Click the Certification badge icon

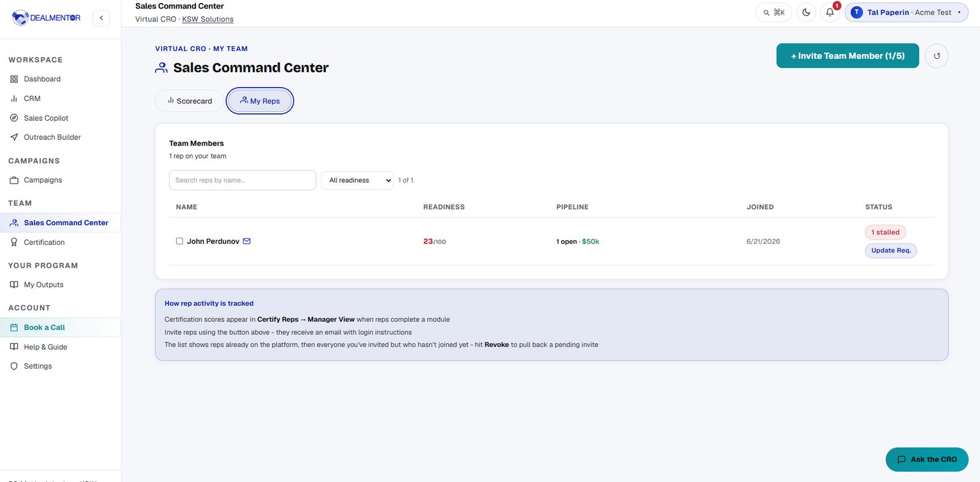coord(14,243)
